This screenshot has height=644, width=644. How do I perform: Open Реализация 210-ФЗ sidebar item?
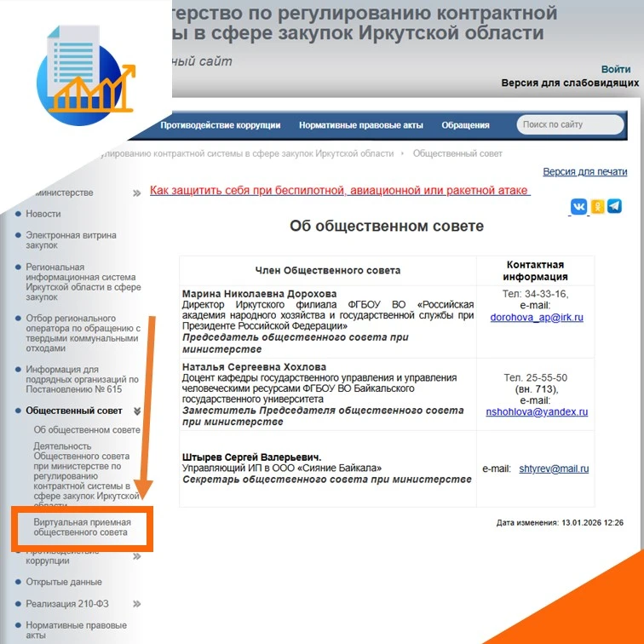click(67, 604)
